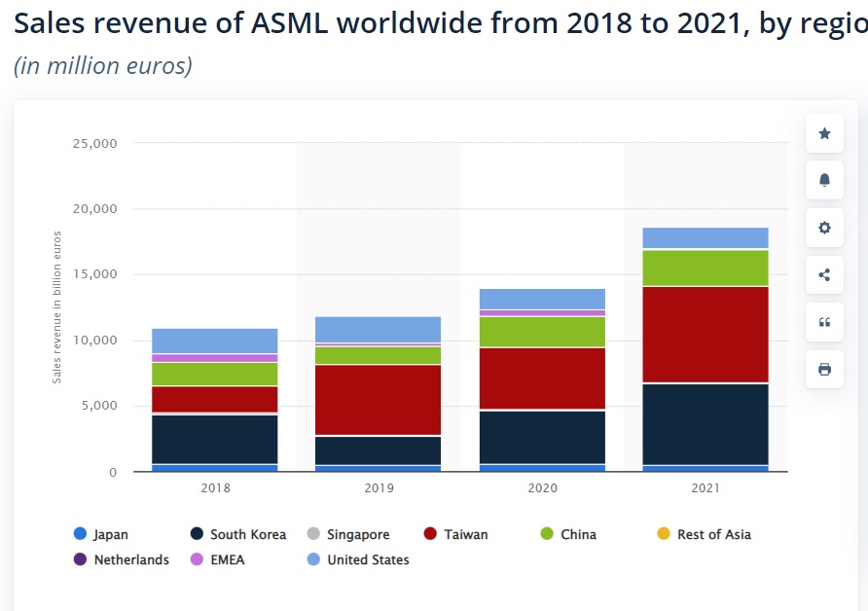Click the 2018 United States bar segment
The width and height of the screenshot is (868, 611).
[x=215, y=341]
